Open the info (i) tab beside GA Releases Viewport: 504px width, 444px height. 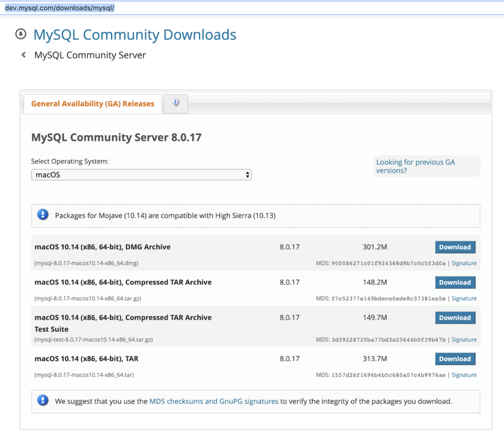point(175,103)
